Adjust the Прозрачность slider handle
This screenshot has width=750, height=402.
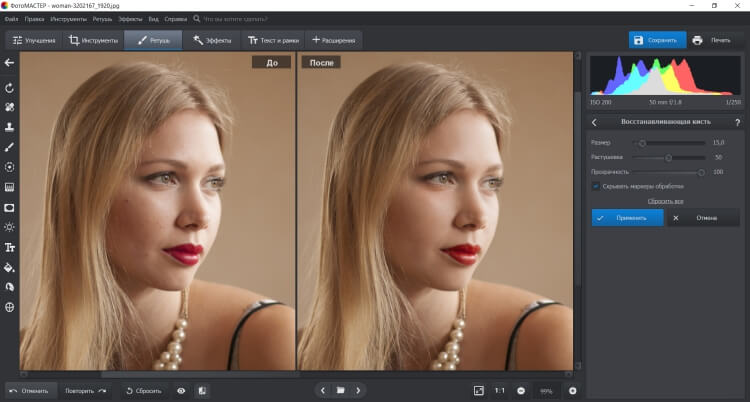coord(701,172)
